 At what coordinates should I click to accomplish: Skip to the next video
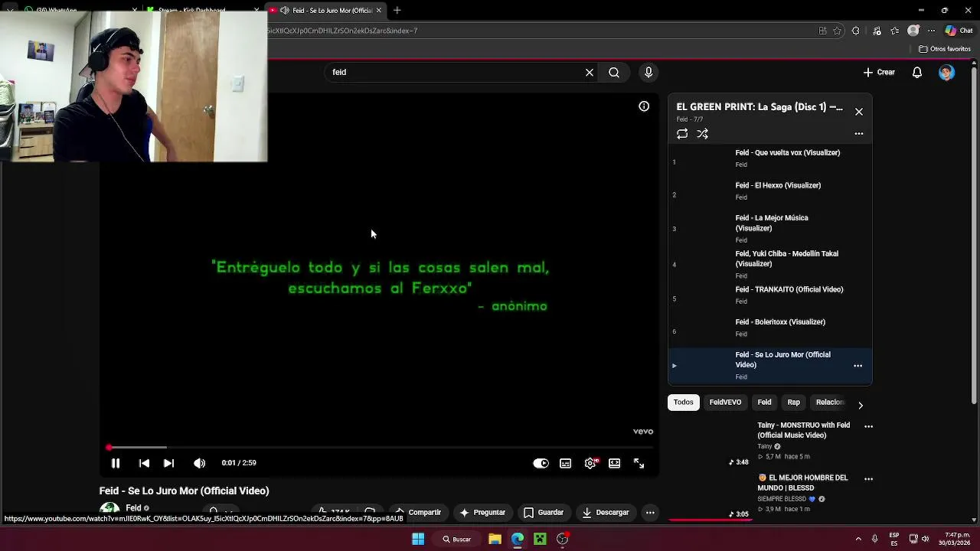(x=168, y=463)
